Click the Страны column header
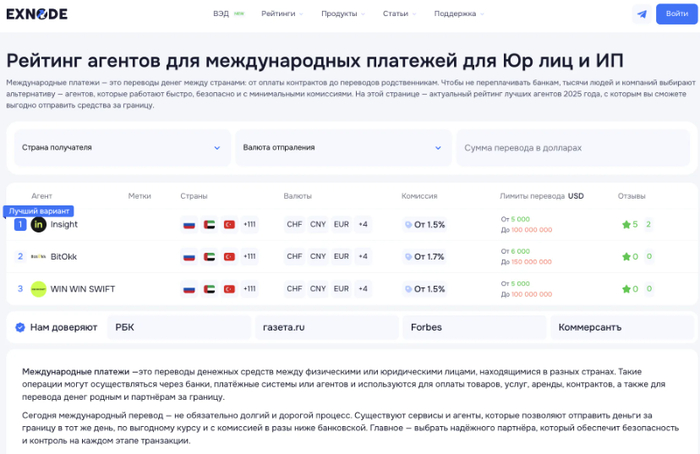Image resolution: width=700 pixels, height=454 pixels. (194, 196)
